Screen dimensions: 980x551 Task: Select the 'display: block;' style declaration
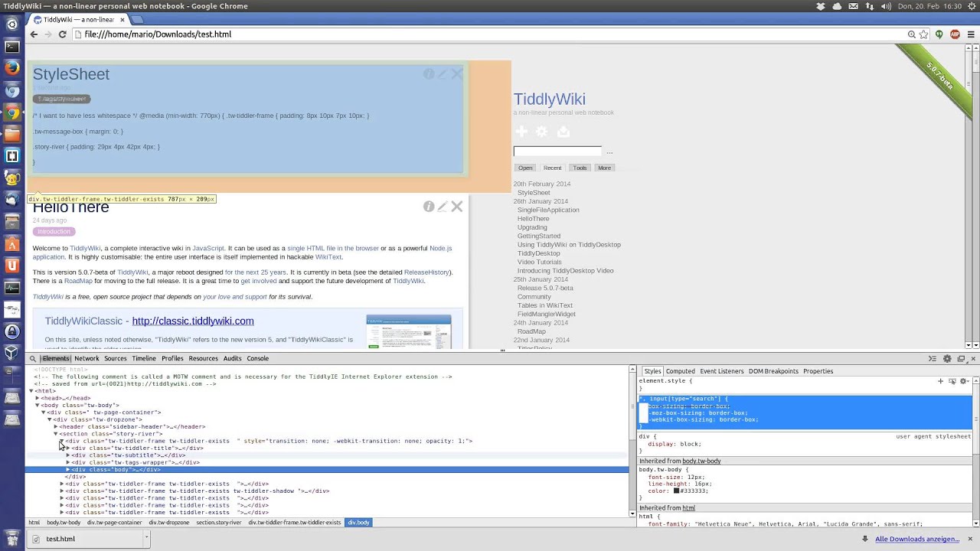click(675, 444)
